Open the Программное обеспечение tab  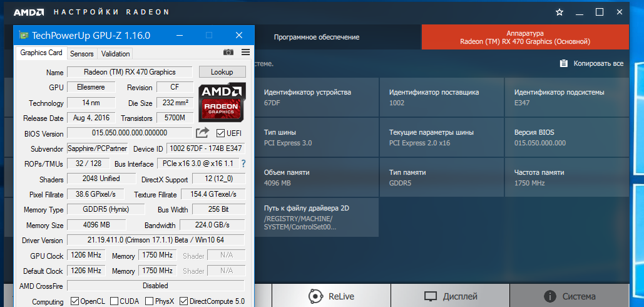(x=317, y=38)
